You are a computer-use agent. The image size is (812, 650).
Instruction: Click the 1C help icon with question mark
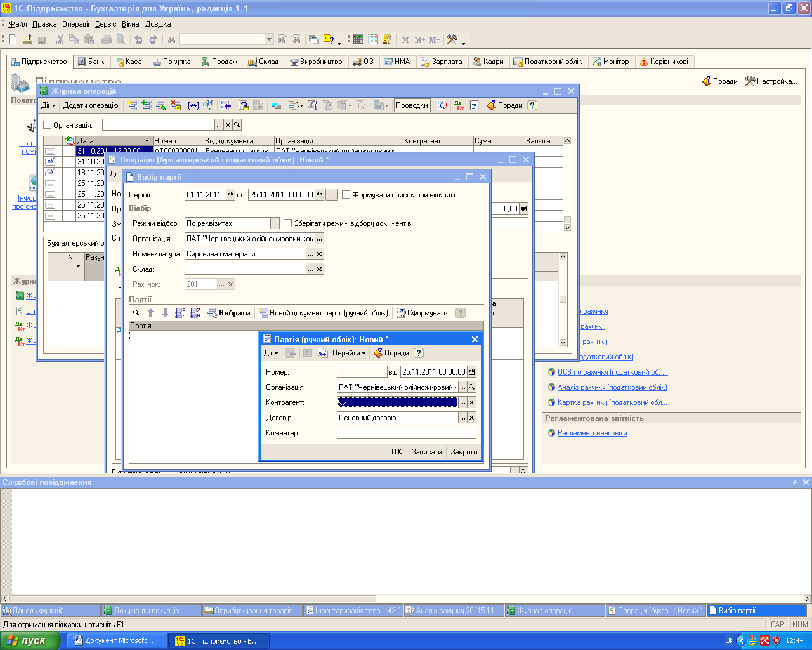tap(329, 39)
